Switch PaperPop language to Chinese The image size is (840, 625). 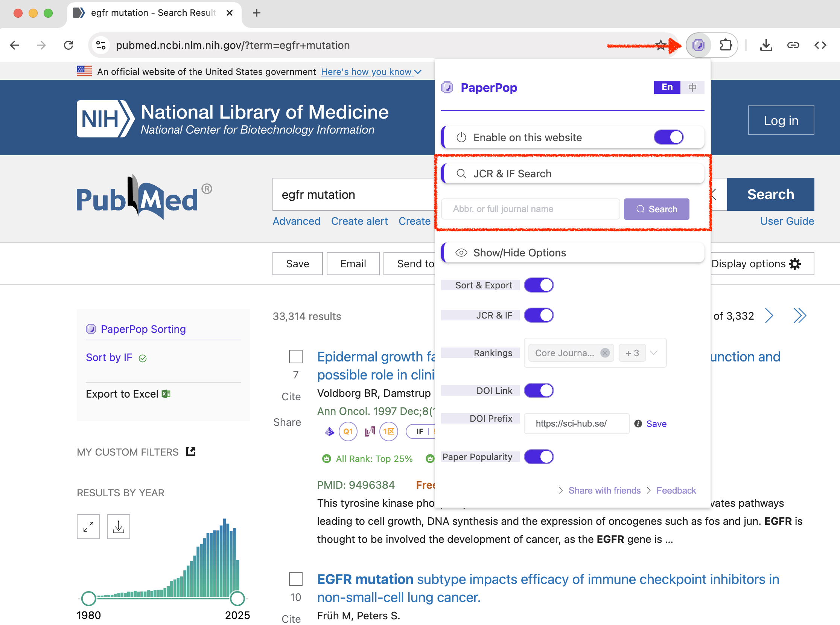pos(692,87)
